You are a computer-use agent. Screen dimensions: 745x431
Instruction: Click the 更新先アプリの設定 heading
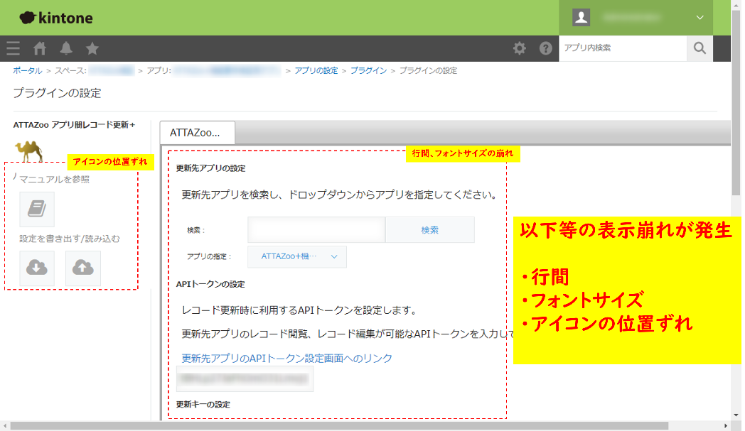210,168
